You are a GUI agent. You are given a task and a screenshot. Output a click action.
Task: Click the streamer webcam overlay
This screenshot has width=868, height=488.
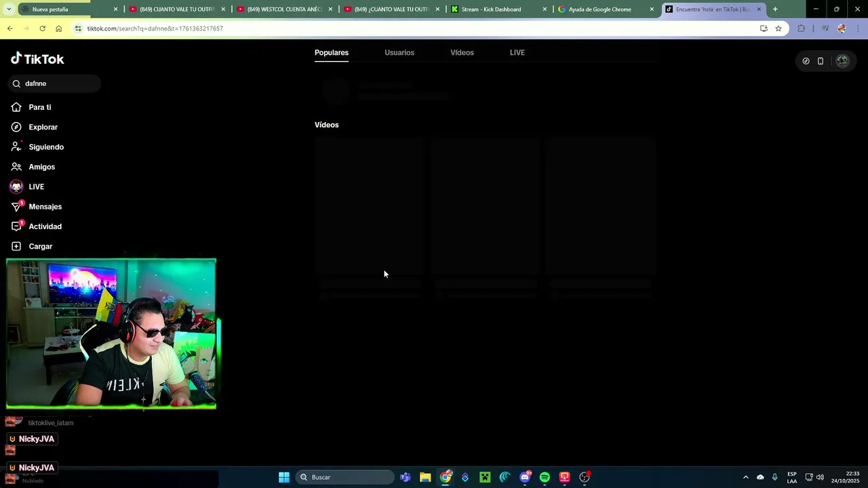click(111, 334)
